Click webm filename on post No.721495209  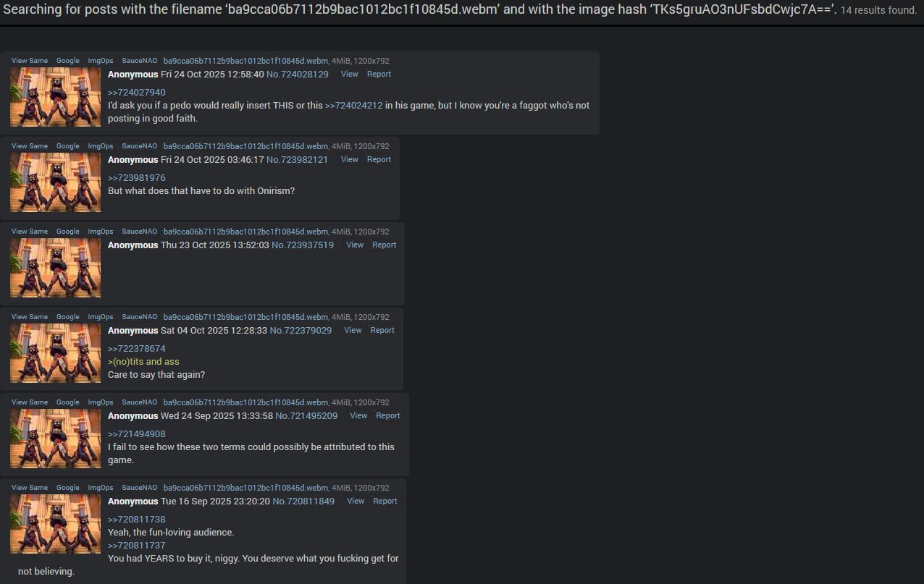(x=245, y=402)
